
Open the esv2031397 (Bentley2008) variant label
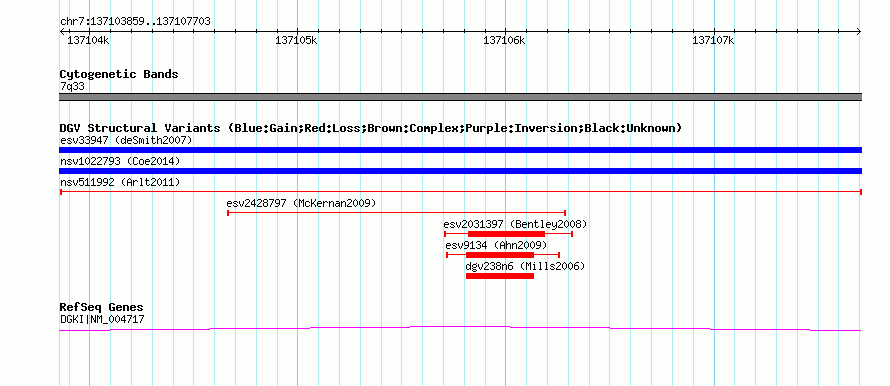tap(515, 224)
